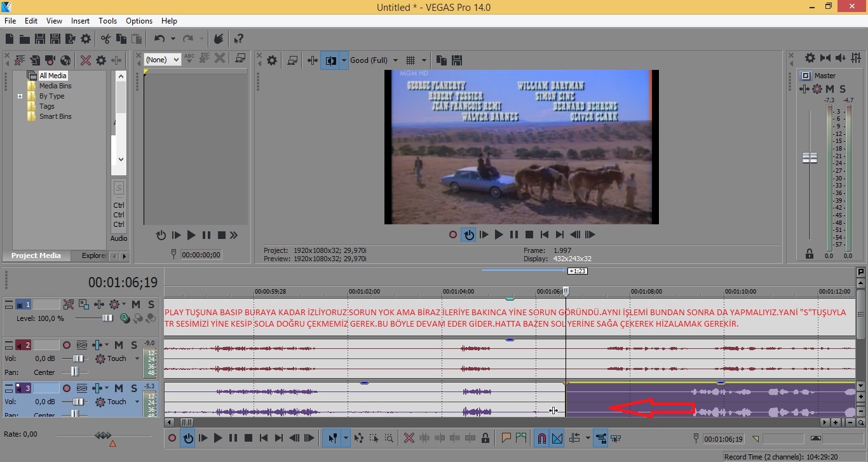Open a project using the folder icon
This screenshot has width=868, height=462.
[25, 39]
